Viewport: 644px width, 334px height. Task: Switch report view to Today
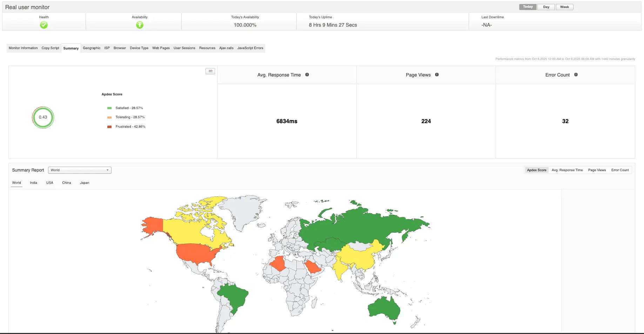[x=528, y=7]
